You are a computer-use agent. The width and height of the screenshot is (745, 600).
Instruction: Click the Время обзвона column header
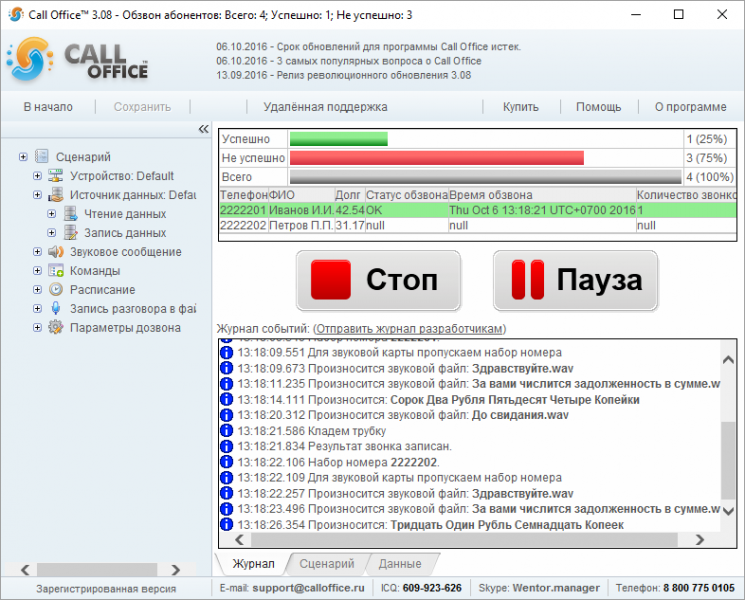tap(542, 195)
